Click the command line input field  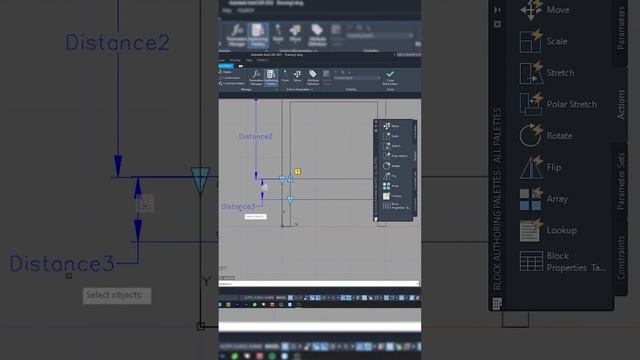pos(319,283)
